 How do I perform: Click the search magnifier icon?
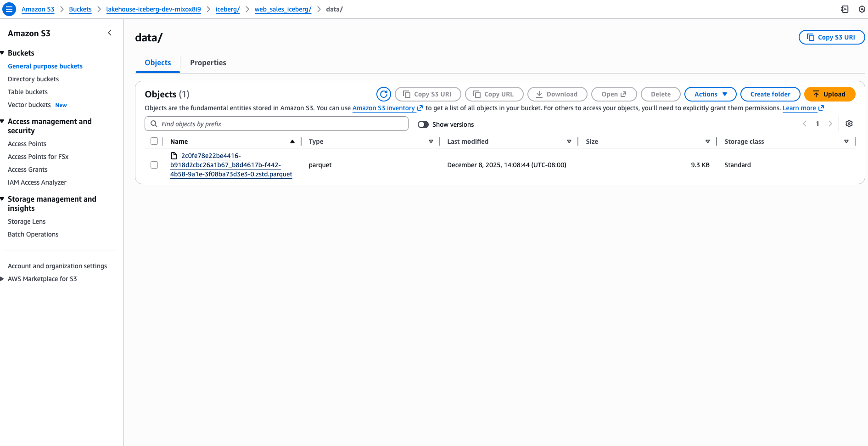[x=154, y=124]
